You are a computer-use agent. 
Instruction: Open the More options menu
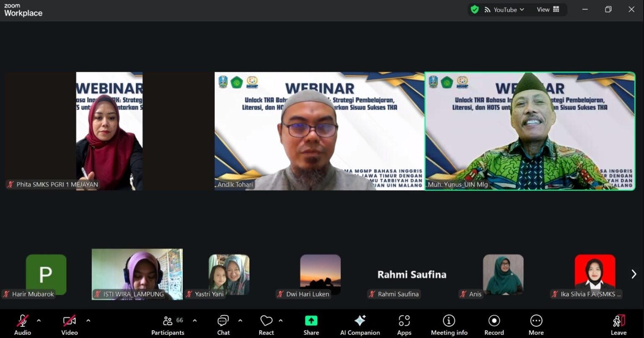[536, 325]
